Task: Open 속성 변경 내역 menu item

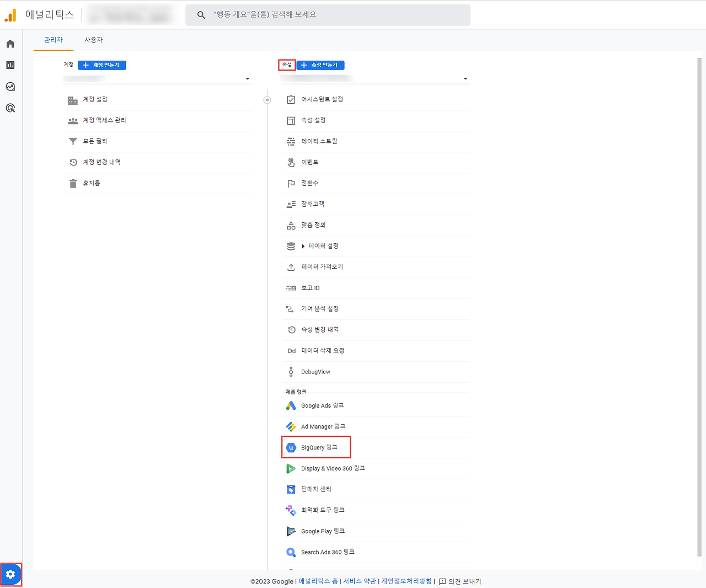Action: (376, 330)
